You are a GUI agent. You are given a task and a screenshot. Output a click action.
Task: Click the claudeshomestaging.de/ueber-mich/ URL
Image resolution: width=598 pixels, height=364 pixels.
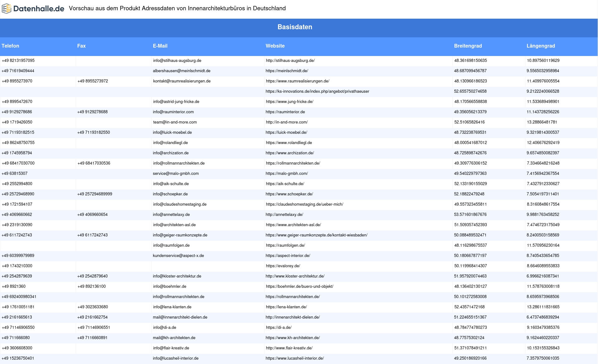coord(305,204)
